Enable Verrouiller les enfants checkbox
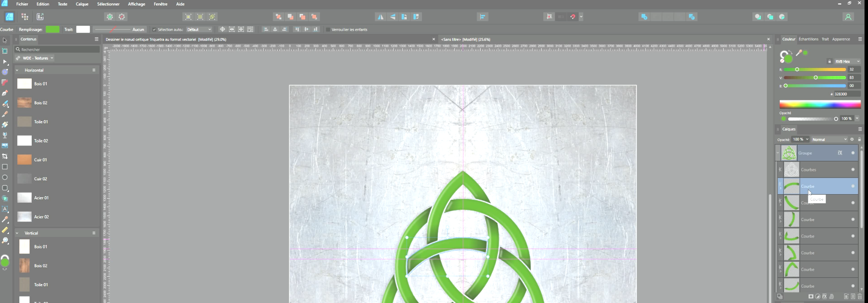The width and height of the screenshot is (868, 303). [328, 30]
